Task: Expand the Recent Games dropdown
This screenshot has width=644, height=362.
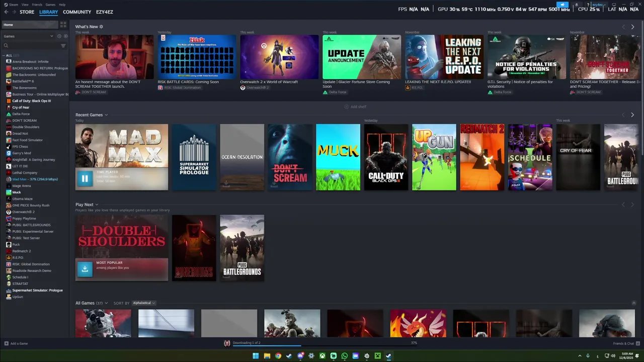Action: pos(106,115)
